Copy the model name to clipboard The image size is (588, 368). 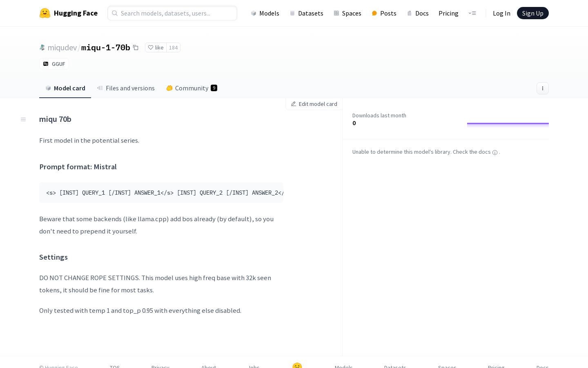point(136,47)
